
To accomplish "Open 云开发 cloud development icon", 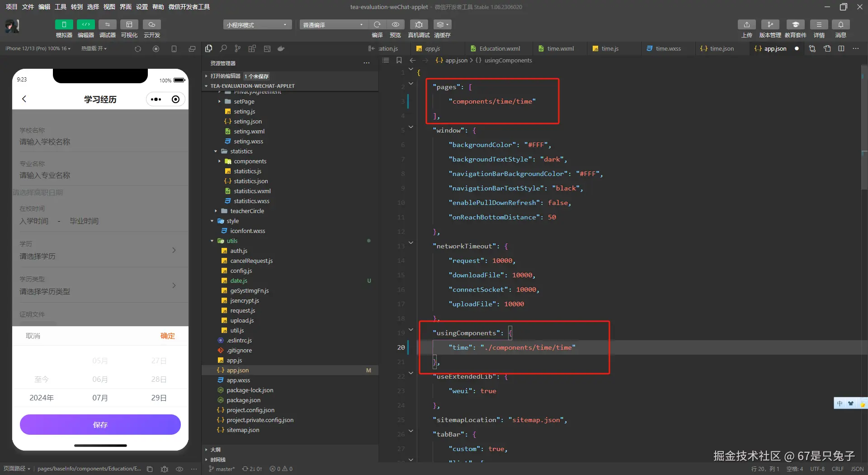I will point(152,24).
